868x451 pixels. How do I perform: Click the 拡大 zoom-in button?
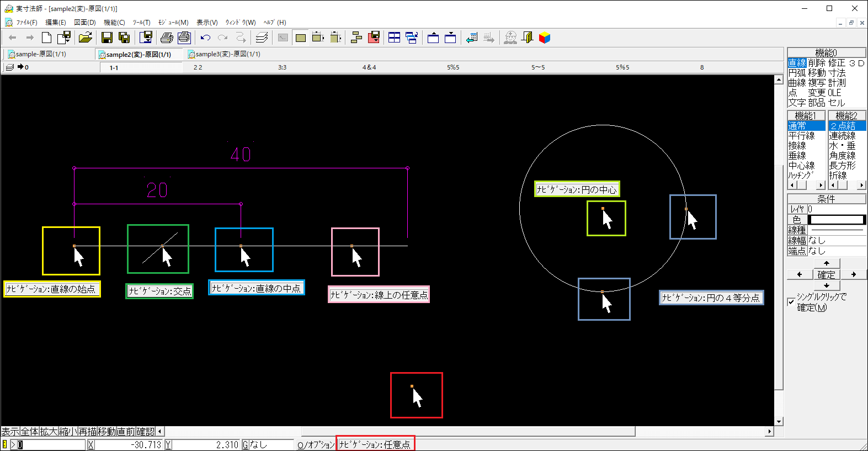[x=49, y=431]
